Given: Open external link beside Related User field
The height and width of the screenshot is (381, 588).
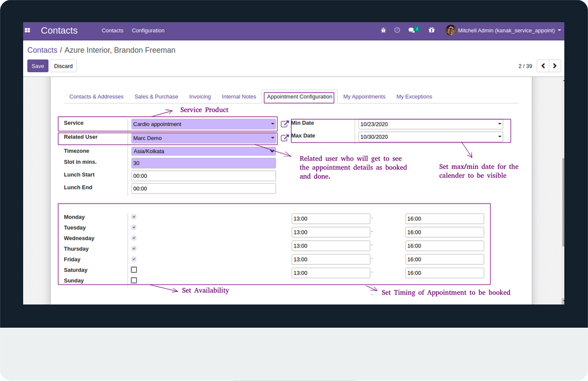Looking at the screenshot, I should pyautogui.click(x=284, y=137).
